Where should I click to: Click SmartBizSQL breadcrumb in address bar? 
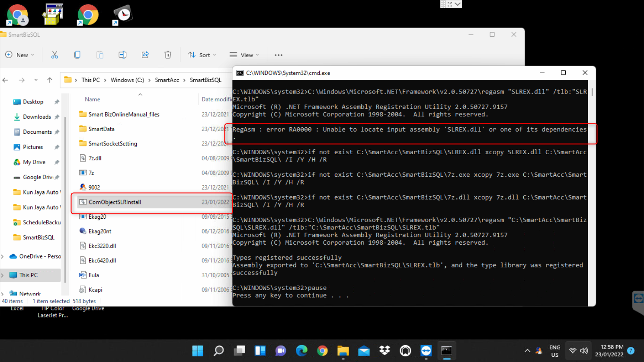coord(205,80)
